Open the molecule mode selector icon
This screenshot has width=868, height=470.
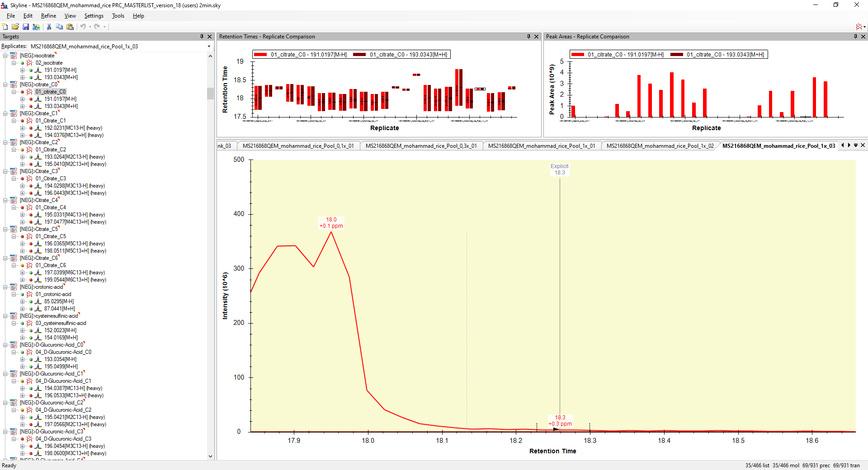tap(859, 27)
